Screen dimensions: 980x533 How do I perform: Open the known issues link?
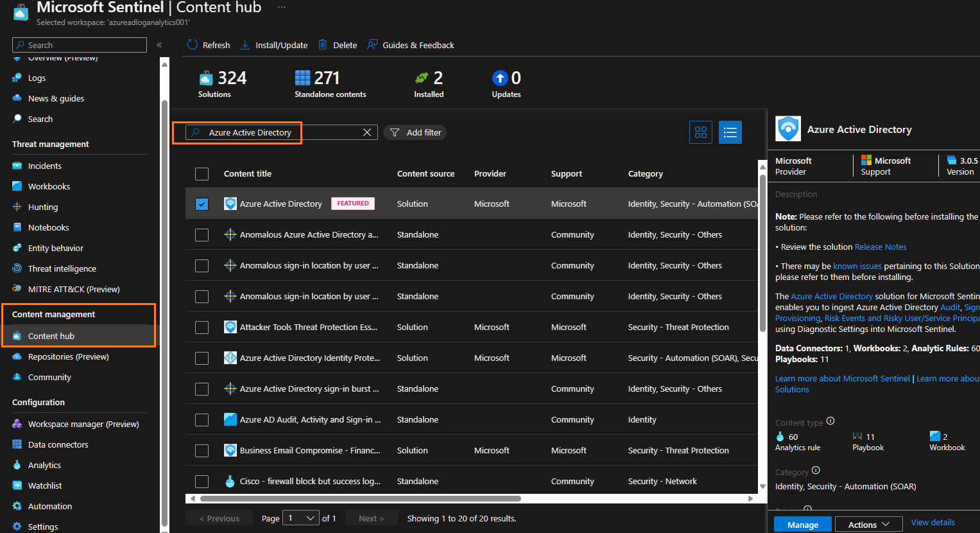(857, 266)
